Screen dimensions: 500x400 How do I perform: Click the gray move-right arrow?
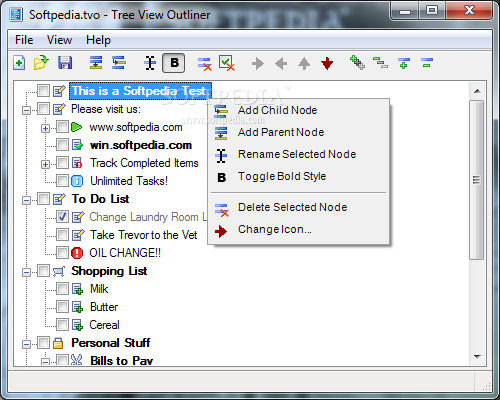[258, 63]
